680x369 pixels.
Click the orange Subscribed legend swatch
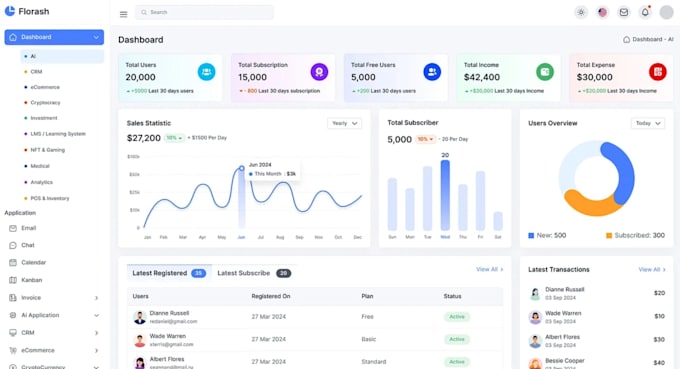[609, 235]
